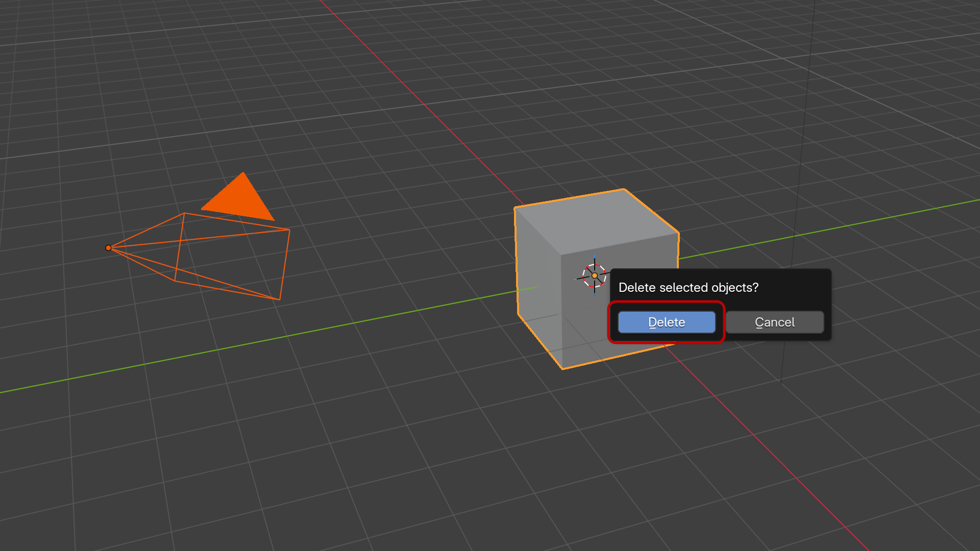Click the 3D cursor crosshair on the cube

coord(595,275)
